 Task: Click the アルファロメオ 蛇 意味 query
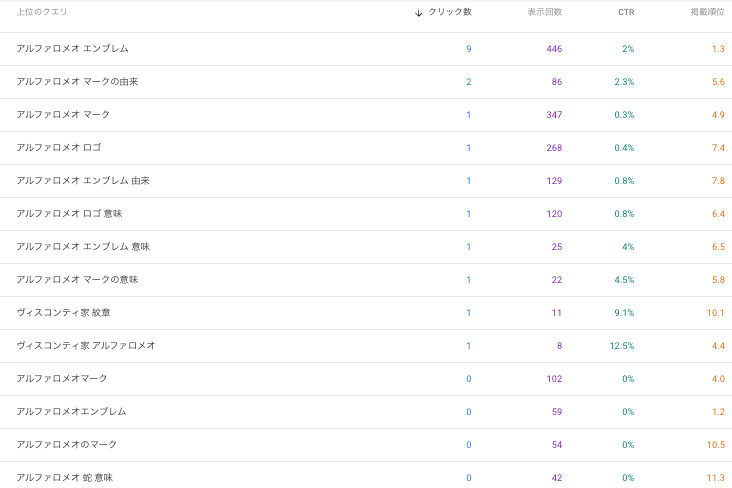tap(64, 478)
